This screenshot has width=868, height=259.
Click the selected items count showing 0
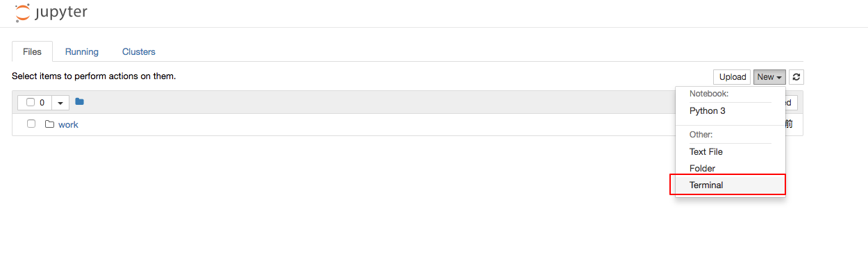coord(42,103)
